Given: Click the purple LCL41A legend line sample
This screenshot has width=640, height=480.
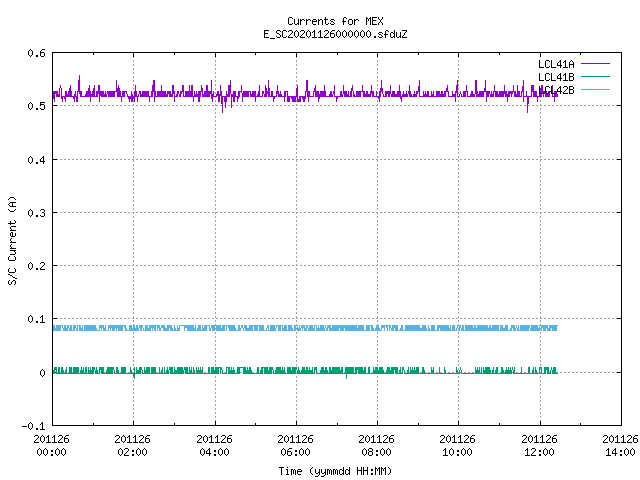Looking at the screenshot, I should pos(595,64).
